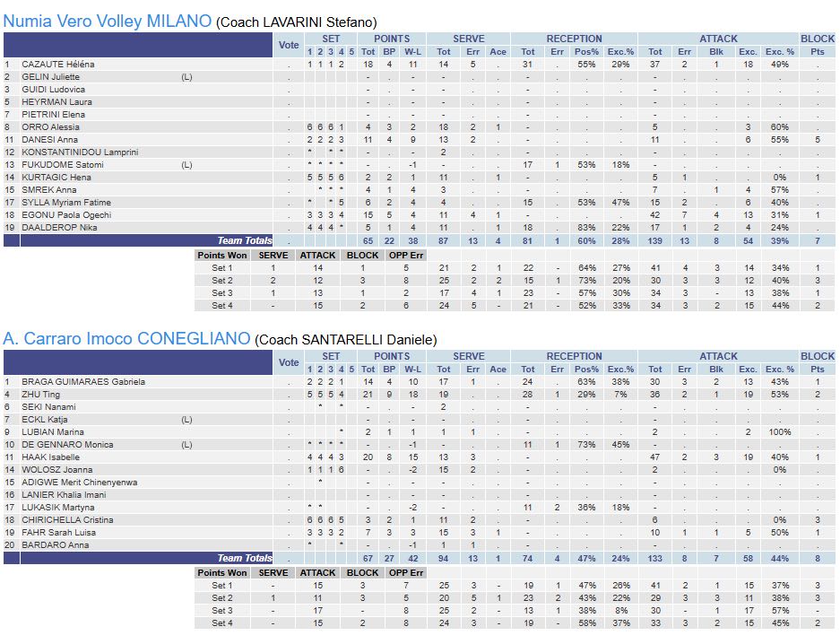Click SYLLA Myriam Fatime name
Viewport: 840px width, 644px height.
tap(66, 203)
